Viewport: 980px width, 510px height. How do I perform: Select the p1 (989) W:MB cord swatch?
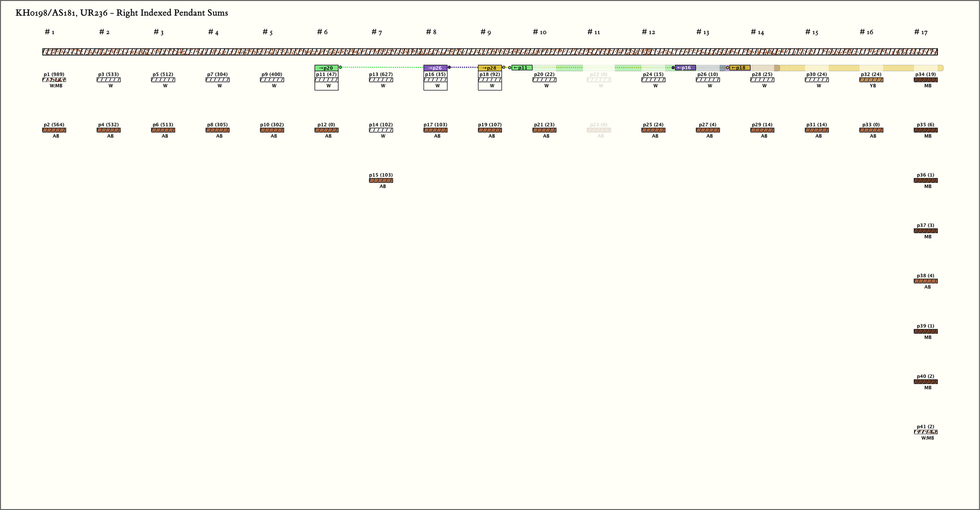tap(54, 80)
